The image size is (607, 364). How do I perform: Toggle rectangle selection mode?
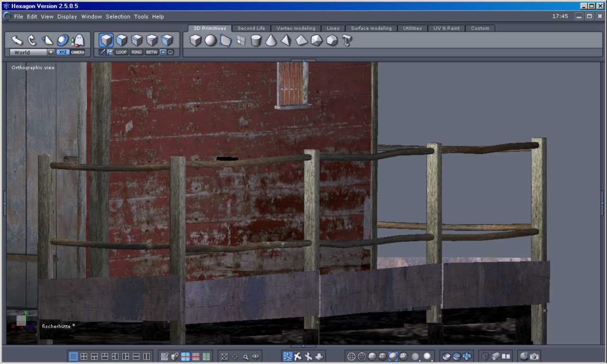coord(163,52)
